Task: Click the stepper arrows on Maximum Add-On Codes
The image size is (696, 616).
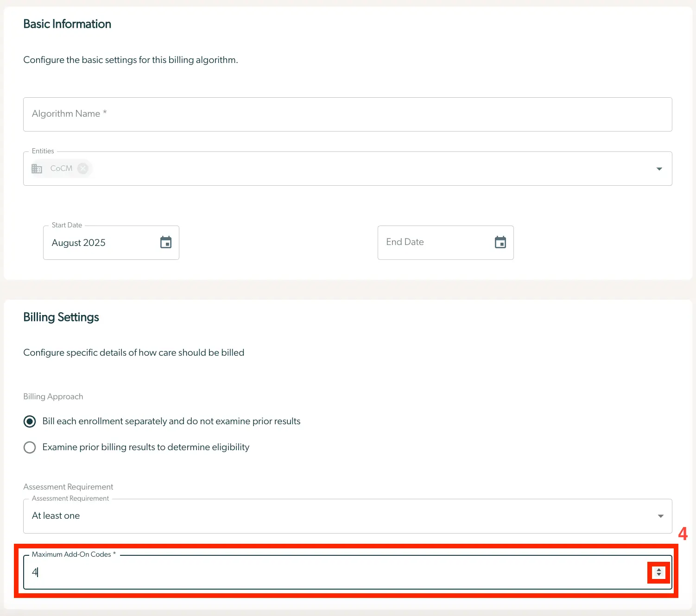Action: [x=658, y=572]
